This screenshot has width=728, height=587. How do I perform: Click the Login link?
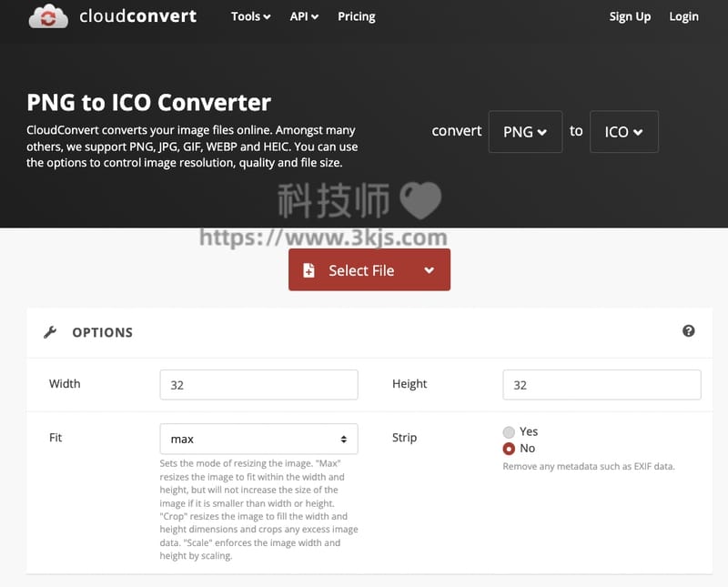point(683,16)
